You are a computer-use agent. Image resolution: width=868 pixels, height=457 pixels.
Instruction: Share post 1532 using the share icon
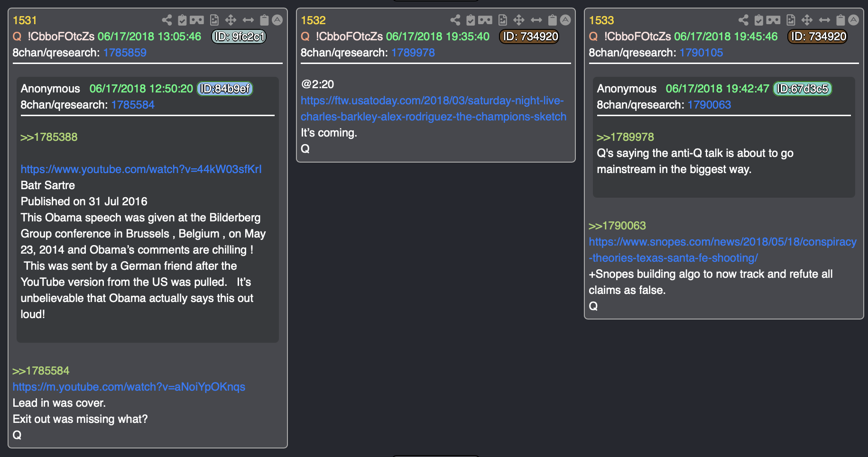[455, 20]
